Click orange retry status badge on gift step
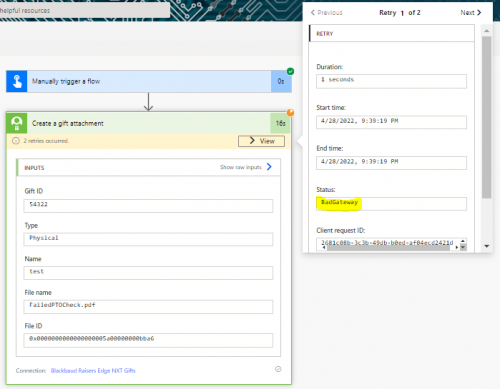Image resolution: width=500 pixels, height=389 pixels. (x=290, y=113)
